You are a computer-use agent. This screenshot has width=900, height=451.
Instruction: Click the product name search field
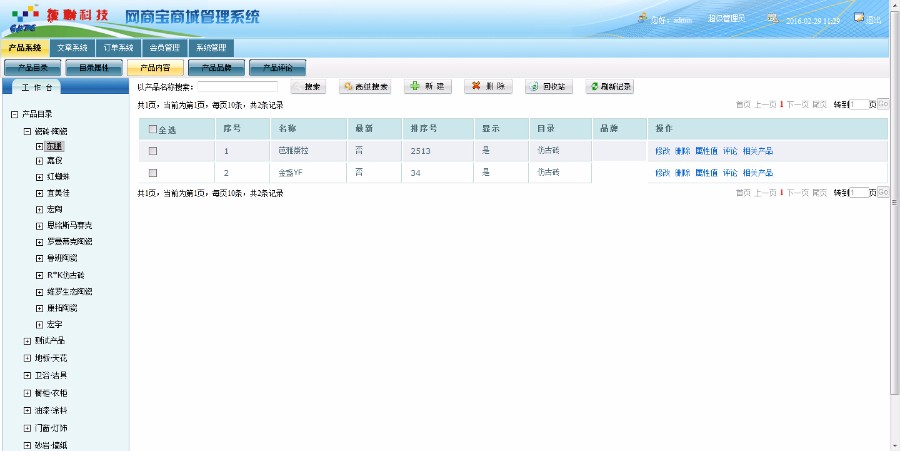238,87
